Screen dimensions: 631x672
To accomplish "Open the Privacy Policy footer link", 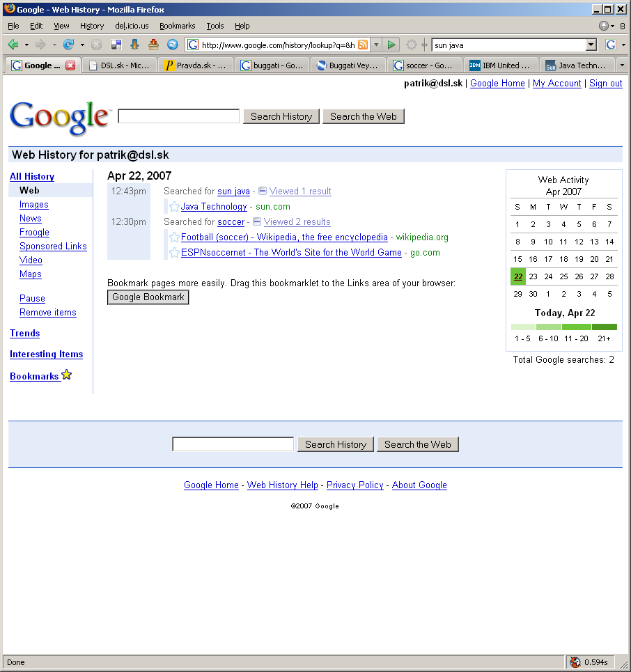I will tap(355, 485).
